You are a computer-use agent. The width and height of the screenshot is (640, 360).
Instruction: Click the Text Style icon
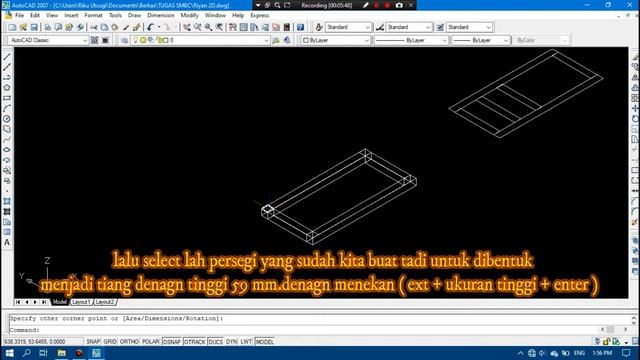click(319, 27)
